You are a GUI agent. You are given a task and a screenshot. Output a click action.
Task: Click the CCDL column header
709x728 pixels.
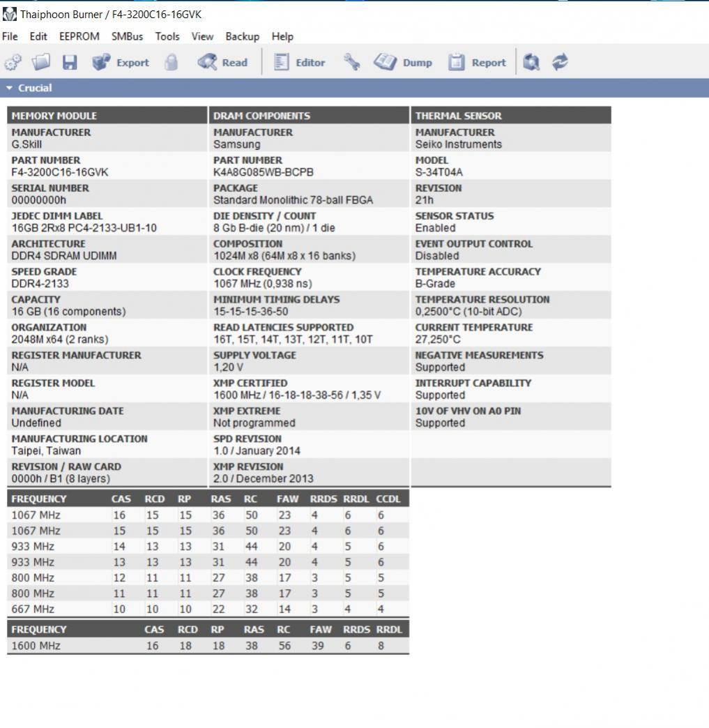pos(388,499)
